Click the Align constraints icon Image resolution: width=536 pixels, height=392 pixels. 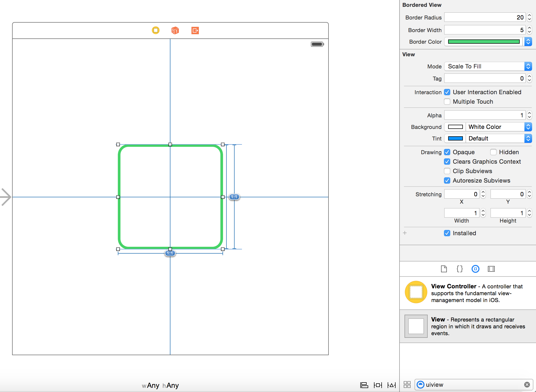coord(364,385)
